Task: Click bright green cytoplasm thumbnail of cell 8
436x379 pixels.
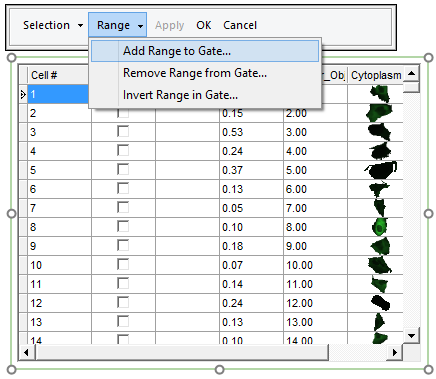Action: (x=380, y=227)
